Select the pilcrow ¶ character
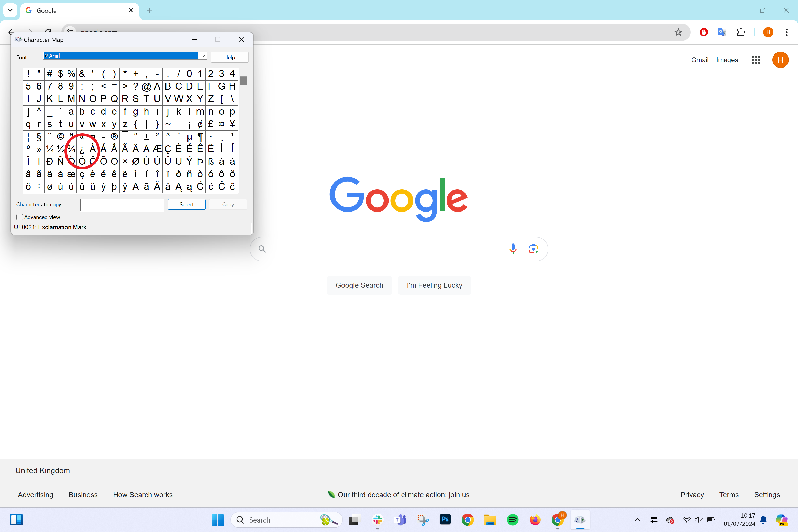 tap(200, 136)
